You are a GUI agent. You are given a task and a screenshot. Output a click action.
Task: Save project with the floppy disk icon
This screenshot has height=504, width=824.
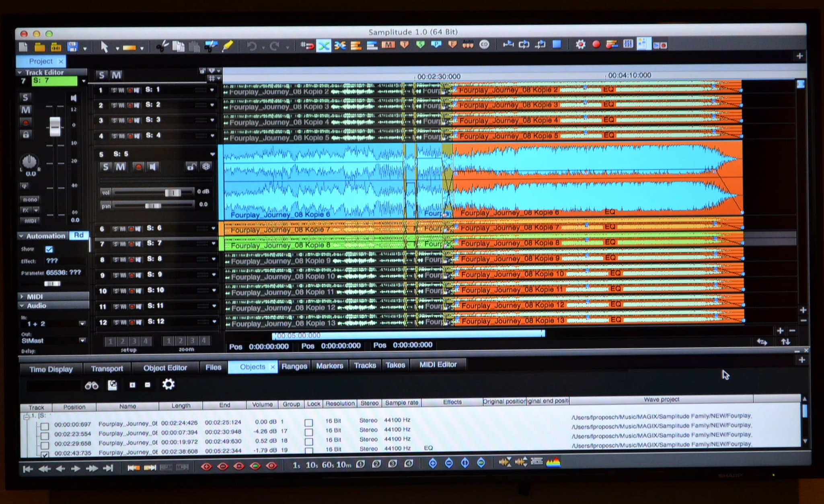point(72,47)
